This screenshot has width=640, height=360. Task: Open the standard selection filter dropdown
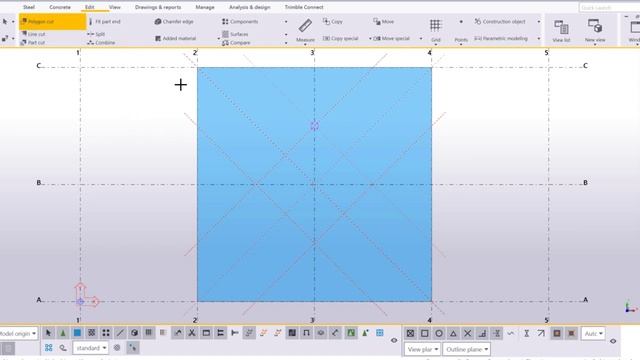tap(91, 348)
